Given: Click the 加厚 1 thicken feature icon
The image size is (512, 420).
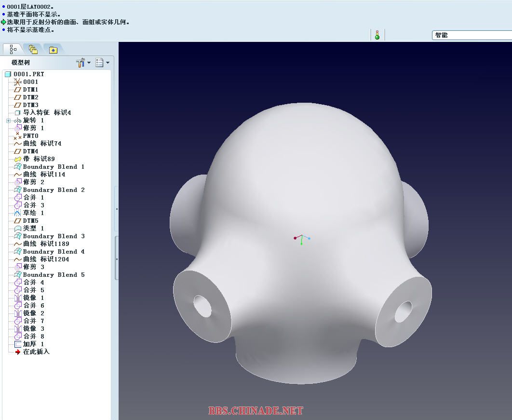Looking at the screenshot, I should click(18, 344).
